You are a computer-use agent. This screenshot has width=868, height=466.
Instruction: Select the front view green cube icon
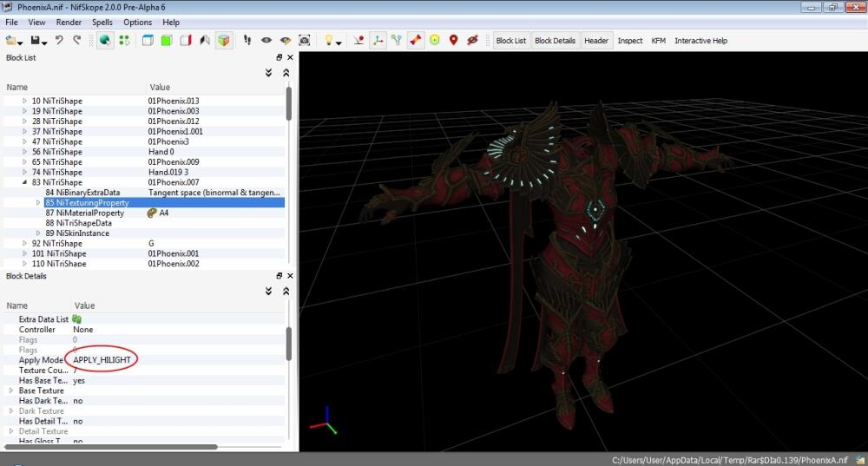(x=167, y=41)
